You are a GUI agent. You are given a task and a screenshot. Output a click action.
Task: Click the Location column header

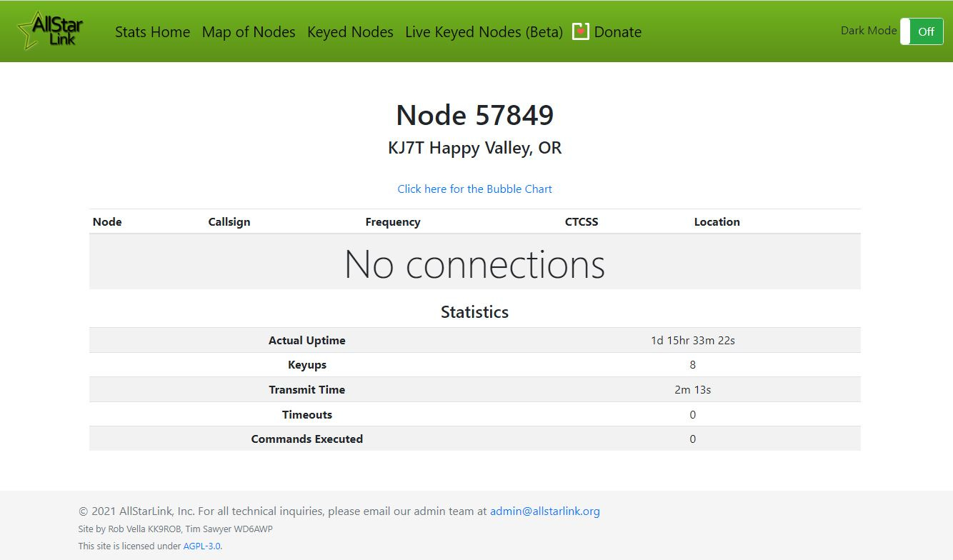click(x=717, y=221)
